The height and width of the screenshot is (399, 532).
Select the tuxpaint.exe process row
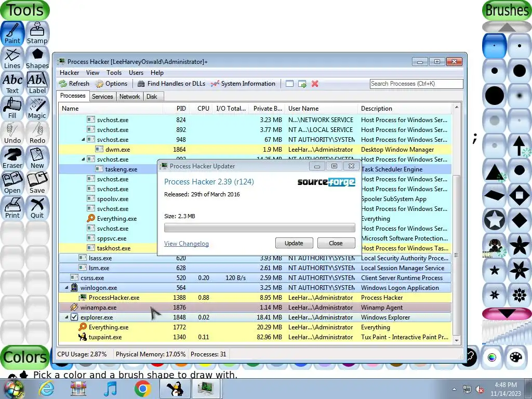point(255,337)
